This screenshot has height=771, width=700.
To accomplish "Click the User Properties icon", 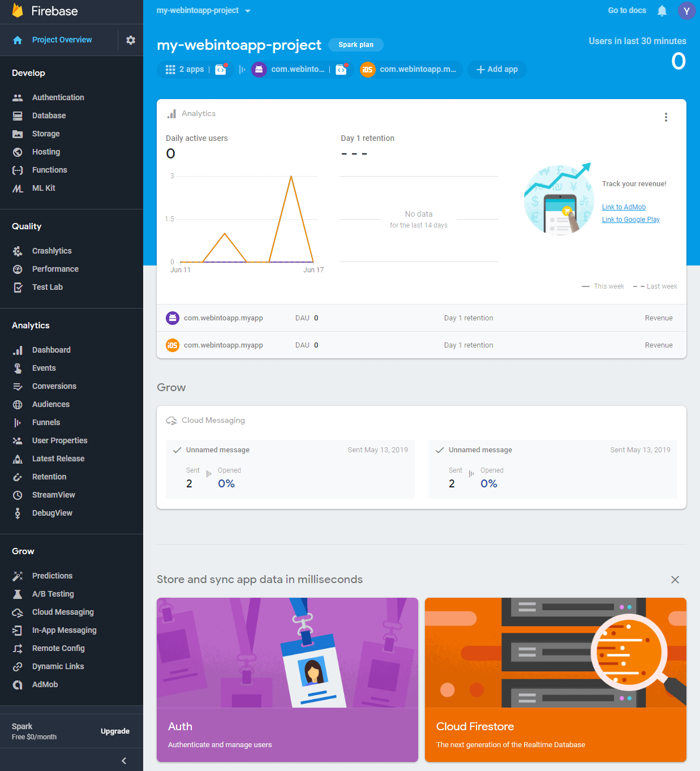I will click(x=18, y=440).
